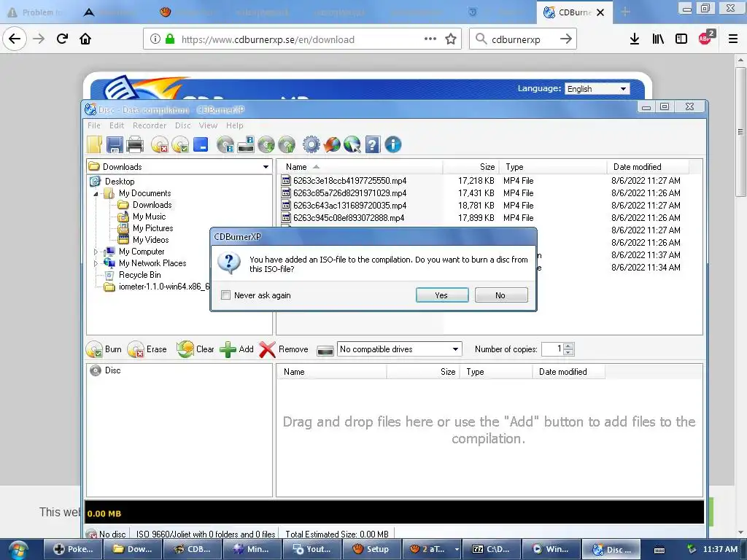Screen dimensions: 747x560
Task: Click the green plus Add button
Action: 237,349
